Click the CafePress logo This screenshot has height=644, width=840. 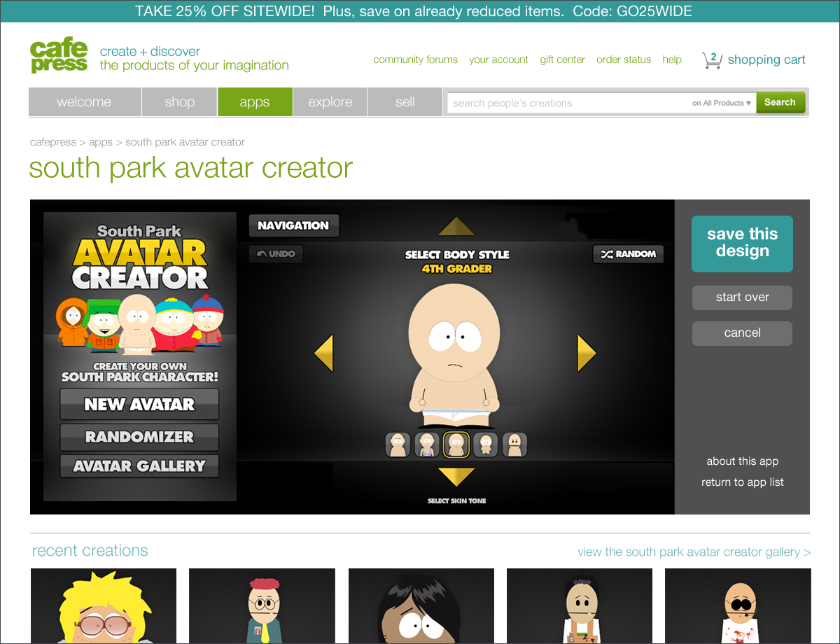[x=59, y=56]
